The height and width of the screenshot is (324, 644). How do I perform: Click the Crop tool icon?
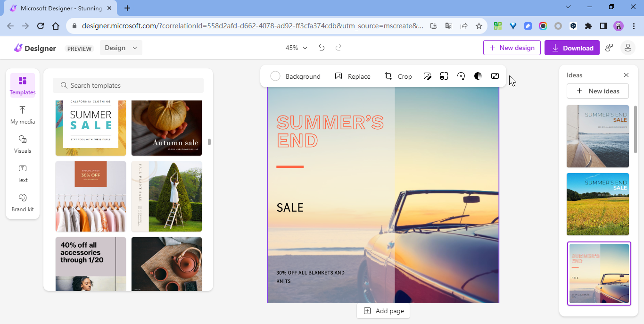[388, 76]
